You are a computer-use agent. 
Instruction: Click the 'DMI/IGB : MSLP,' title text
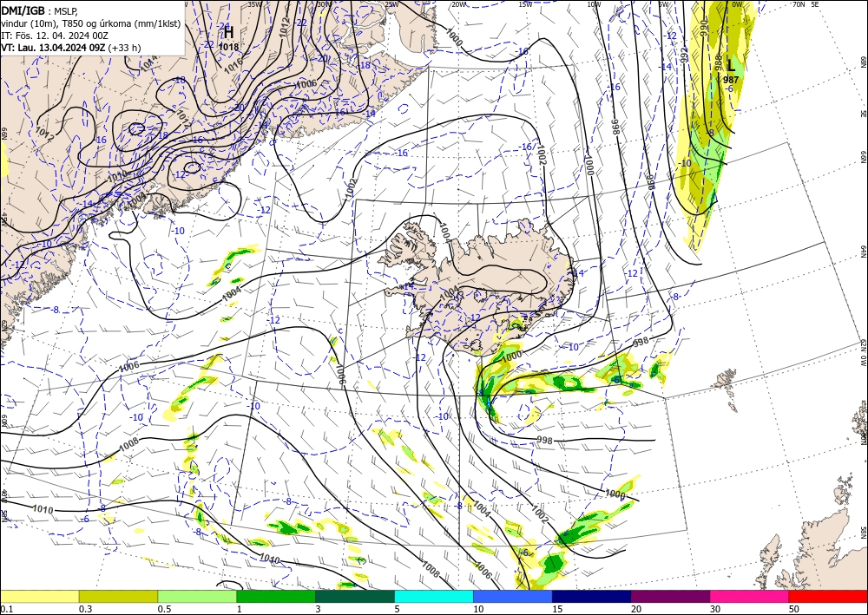(x=40, y=10)
